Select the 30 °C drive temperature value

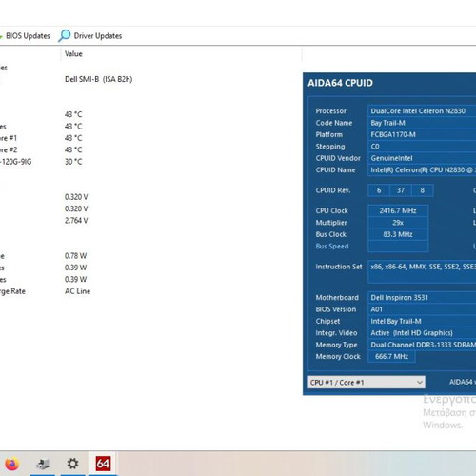(x=73, y=162)
